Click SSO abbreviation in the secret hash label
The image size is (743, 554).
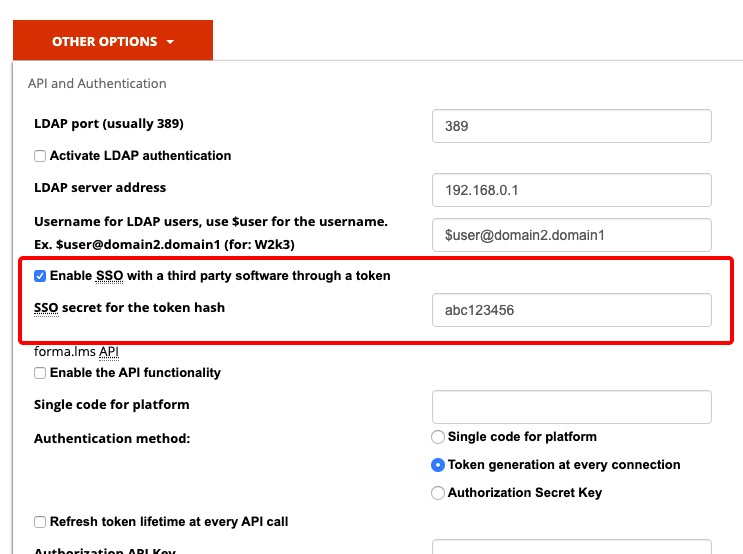point(47,308)
